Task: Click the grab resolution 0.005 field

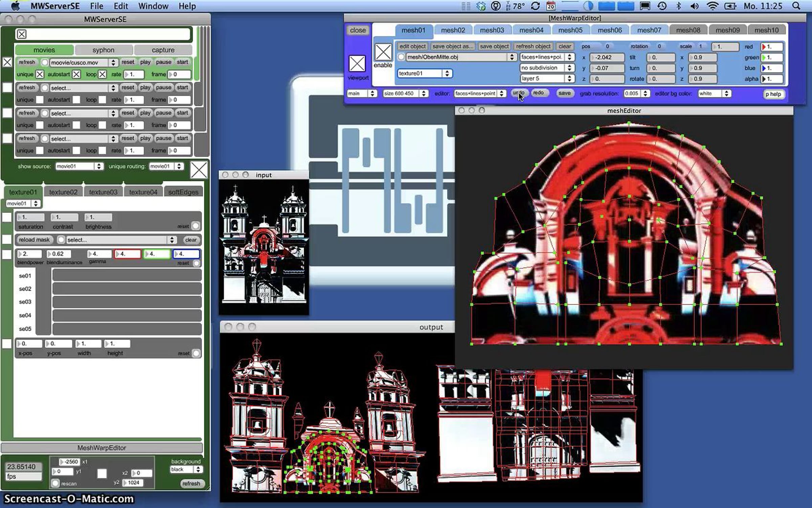Action: (x=636, y=93)
